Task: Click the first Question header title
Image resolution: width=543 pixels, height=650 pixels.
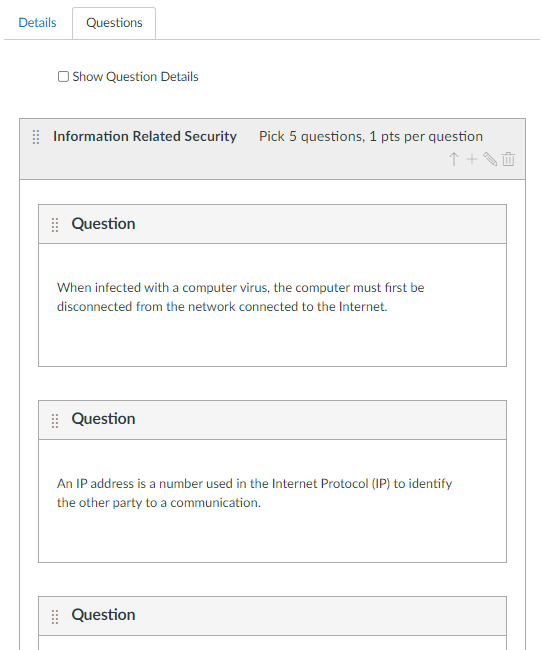Action: [x=103, y=224]
